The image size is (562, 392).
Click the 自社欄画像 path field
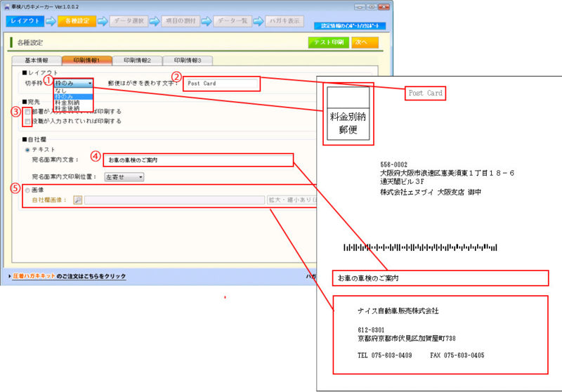[x=174, y=200]
